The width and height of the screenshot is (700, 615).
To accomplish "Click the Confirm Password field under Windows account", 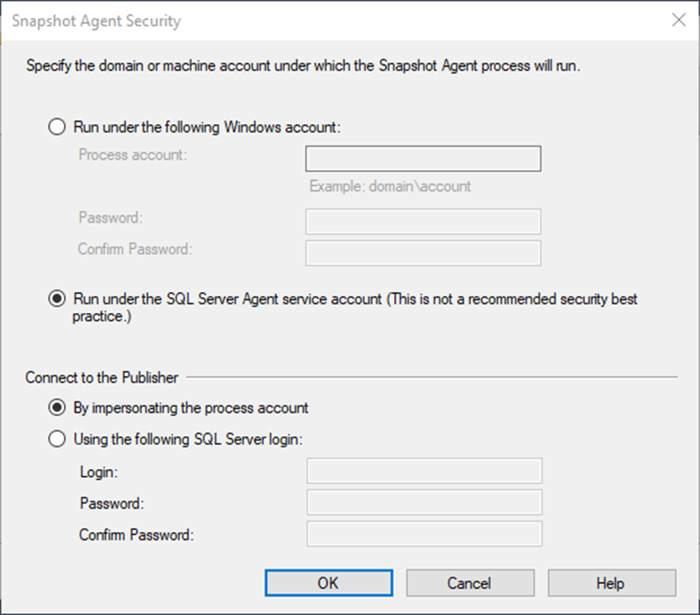I will click(x=423, y=253).
